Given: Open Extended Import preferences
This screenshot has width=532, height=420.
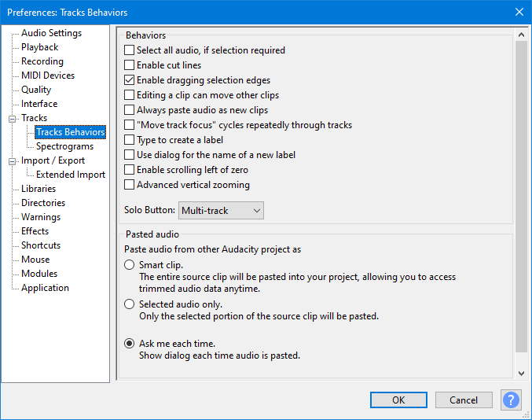Looking at the screenshot, I should [71, 175].
